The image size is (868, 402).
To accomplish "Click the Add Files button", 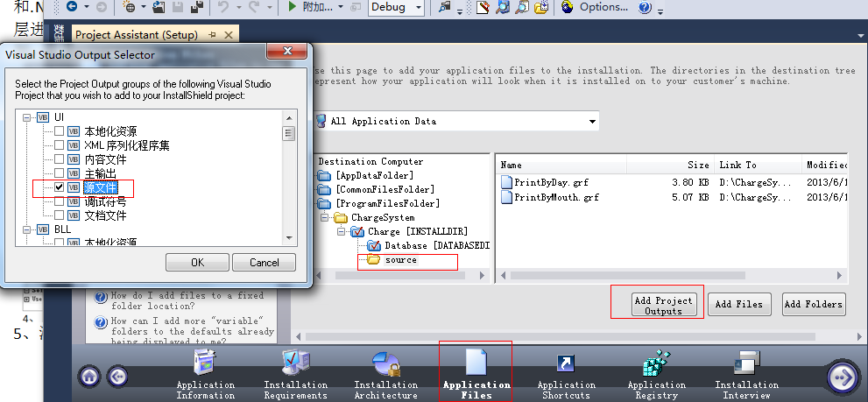I will 739,304.
